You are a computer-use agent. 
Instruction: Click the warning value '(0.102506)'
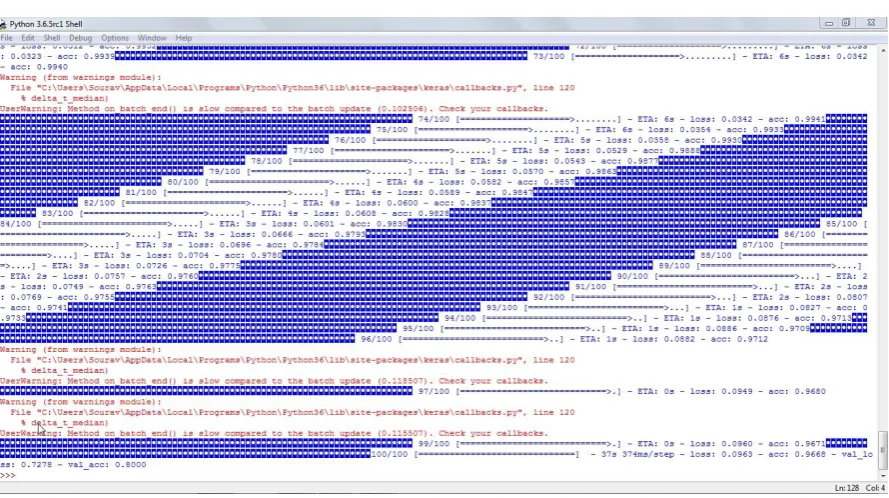pyautogui.click(x=405, y=108)
